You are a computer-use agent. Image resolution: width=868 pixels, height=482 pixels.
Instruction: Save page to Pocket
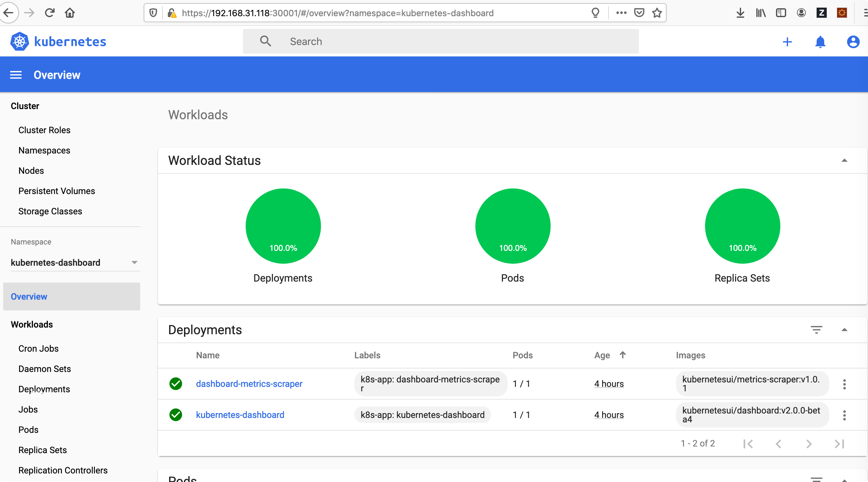tap(639, 13)
